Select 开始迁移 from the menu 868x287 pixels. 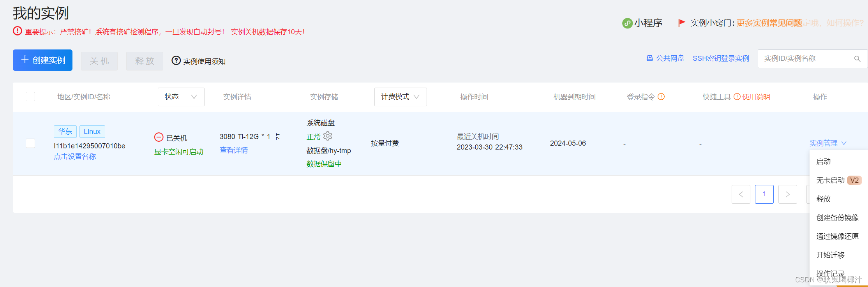tap(831, 255)
